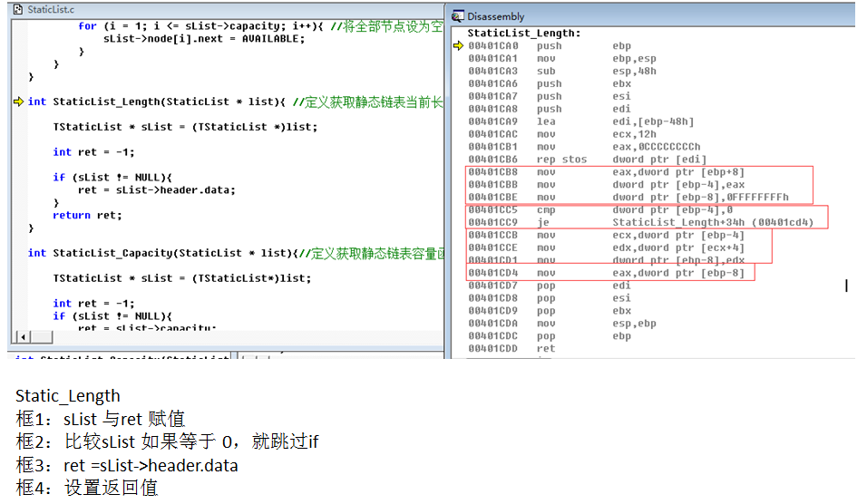
Task: Click 'int ret = -1;' inside StaticList_Length
Action: 93,152
